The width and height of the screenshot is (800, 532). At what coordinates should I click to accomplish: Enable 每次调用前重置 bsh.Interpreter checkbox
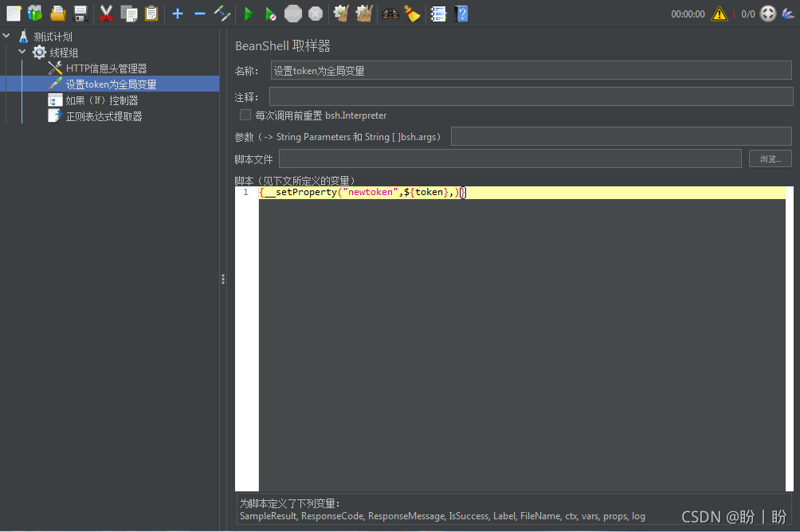[245, 115]
